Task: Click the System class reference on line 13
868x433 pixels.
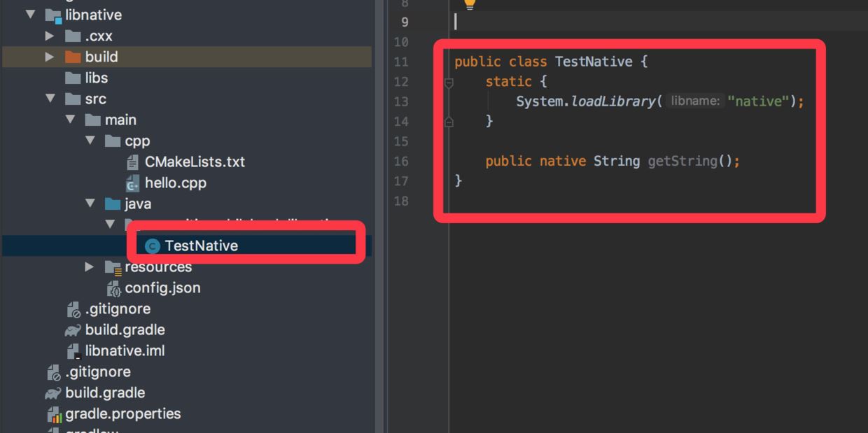Action: (540, 101)
